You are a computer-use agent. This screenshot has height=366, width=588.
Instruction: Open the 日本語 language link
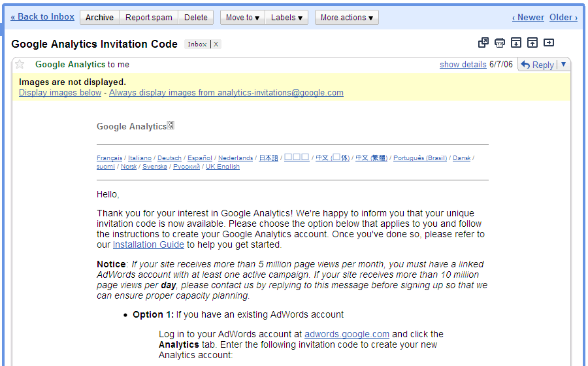pos(269,158)
